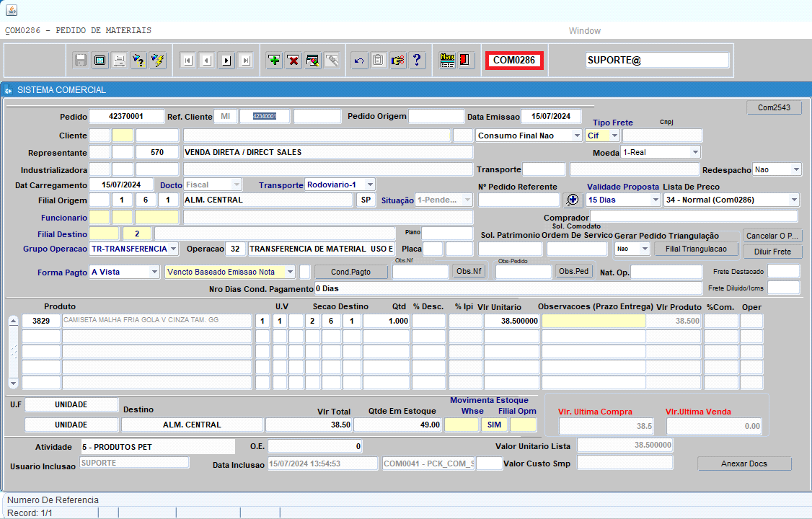
Task: Open the Situação 1-Pende dropdown
Action: tap(467, 200)
